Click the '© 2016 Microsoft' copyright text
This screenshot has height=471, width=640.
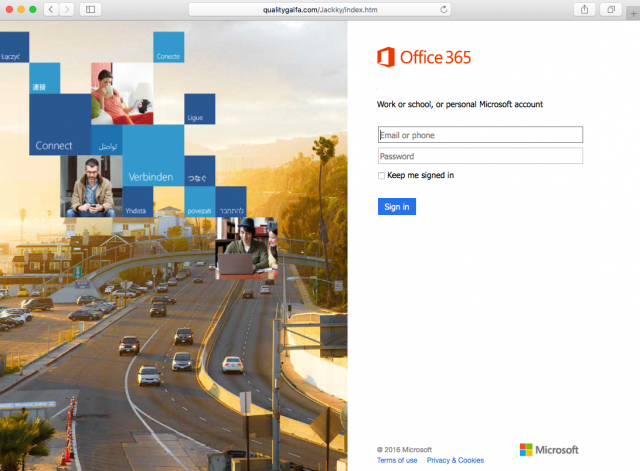[x=404, y=449]
